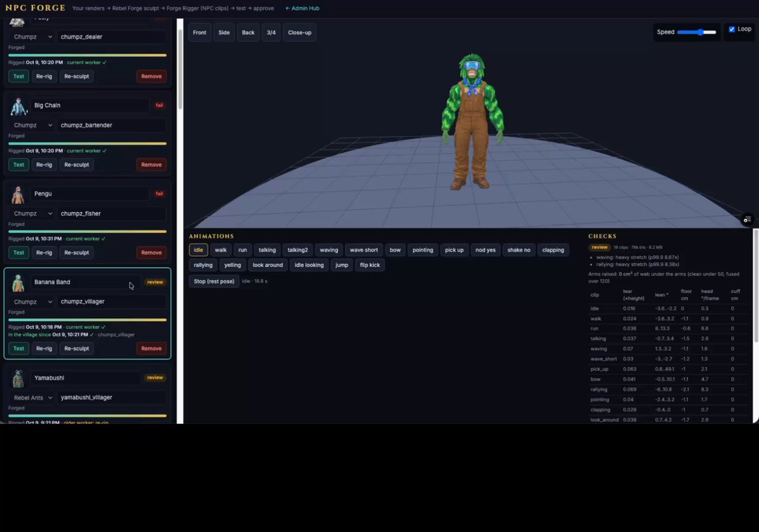Viewport: 759px width, 532px height.
Task: Play the look around animation
Action: tap(268, 265)
